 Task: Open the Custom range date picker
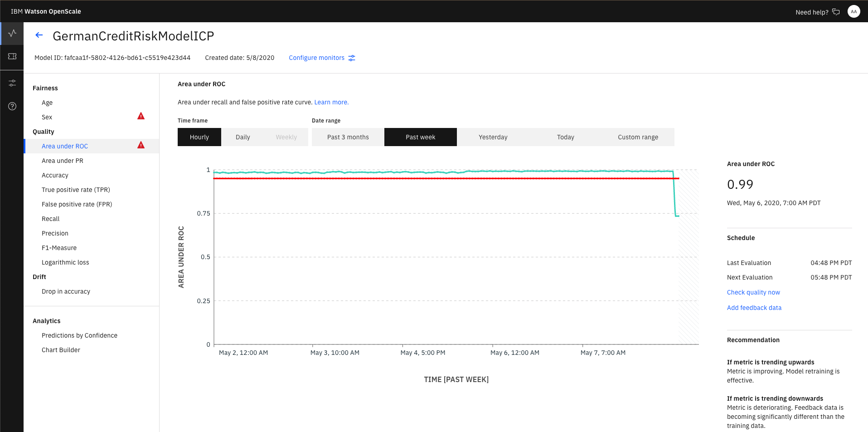(638, 137)
